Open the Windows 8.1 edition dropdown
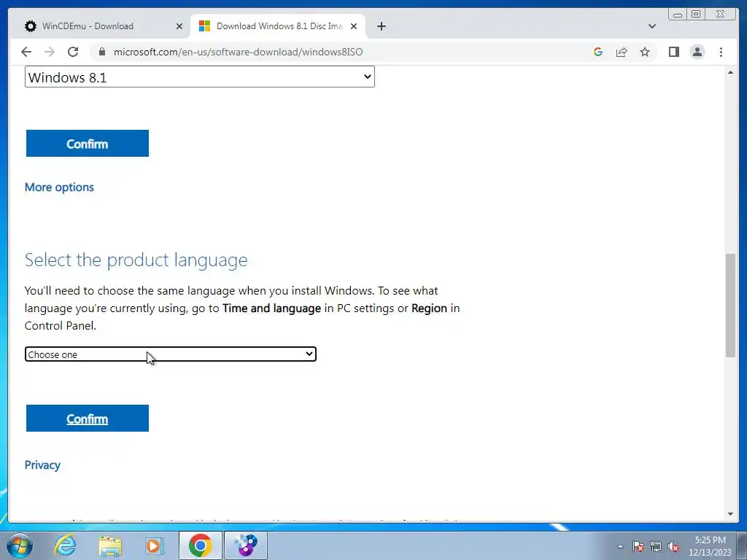Screen dimensions: 747x560 (x=200, y=77)
